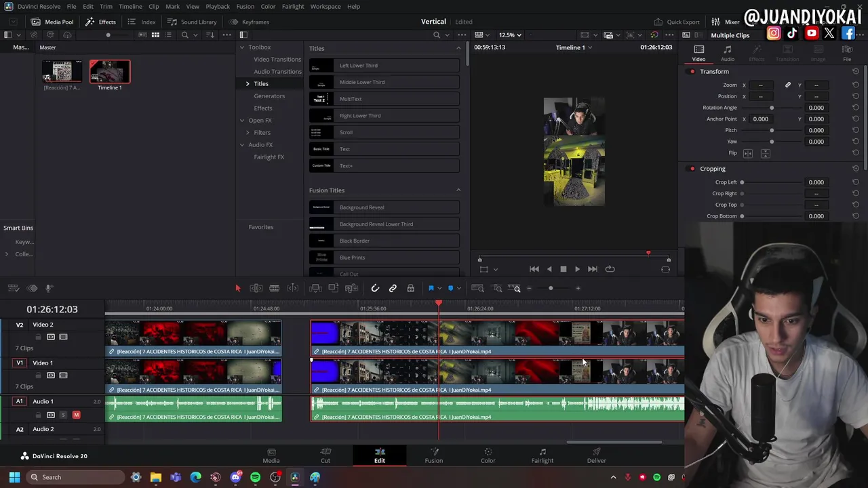
Task: Reset the Rotation Angle parameter
Action: point(856,108)
